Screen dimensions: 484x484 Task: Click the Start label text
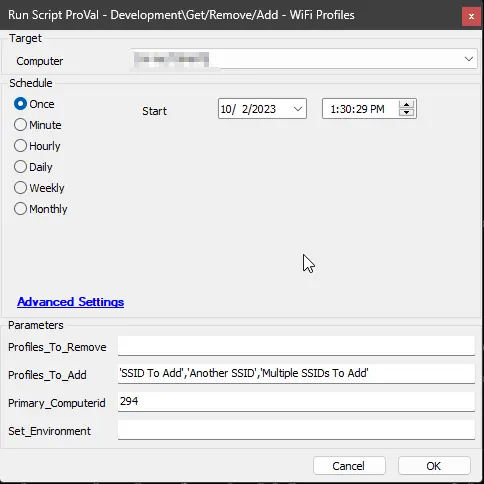pyautogui.click(x=154, y=111)
